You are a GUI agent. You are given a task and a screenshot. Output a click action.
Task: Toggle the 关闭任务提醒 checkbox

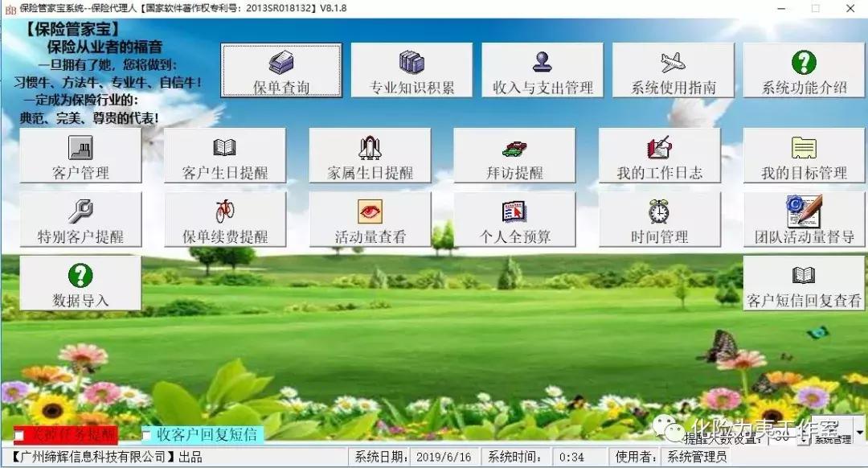tap(18, 435)
